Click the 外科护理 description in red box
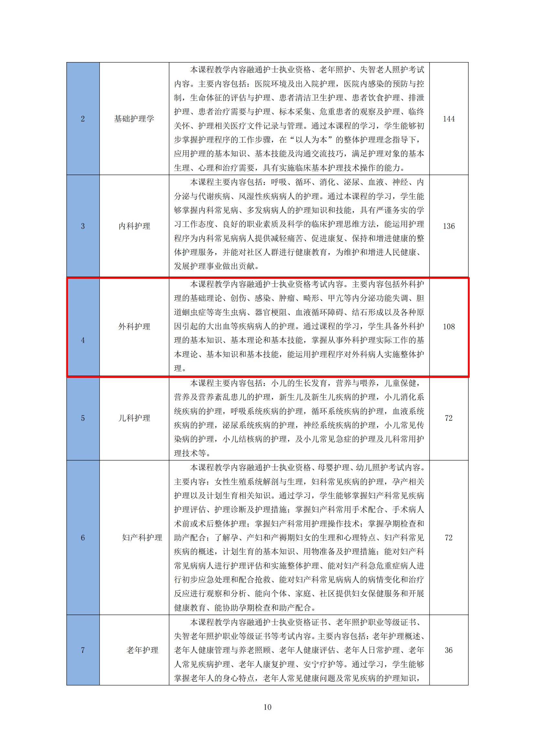 pos(299,326)
